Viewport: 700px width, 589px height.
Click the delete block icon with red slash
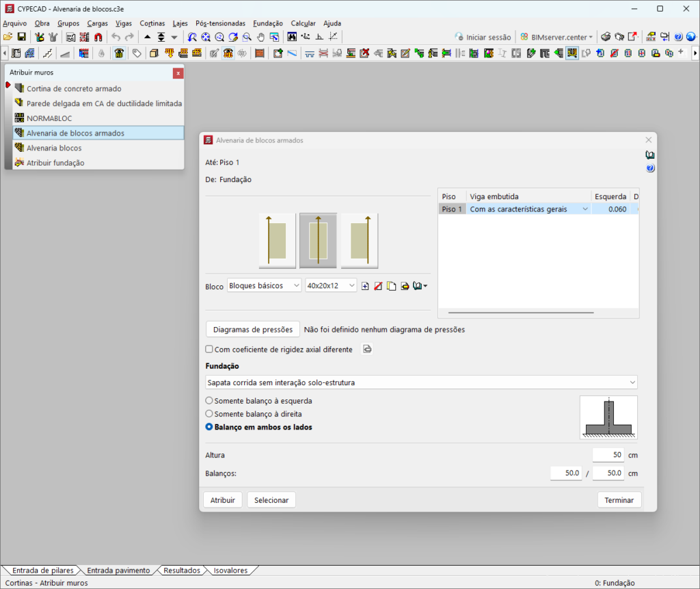(x=378, y=286)
